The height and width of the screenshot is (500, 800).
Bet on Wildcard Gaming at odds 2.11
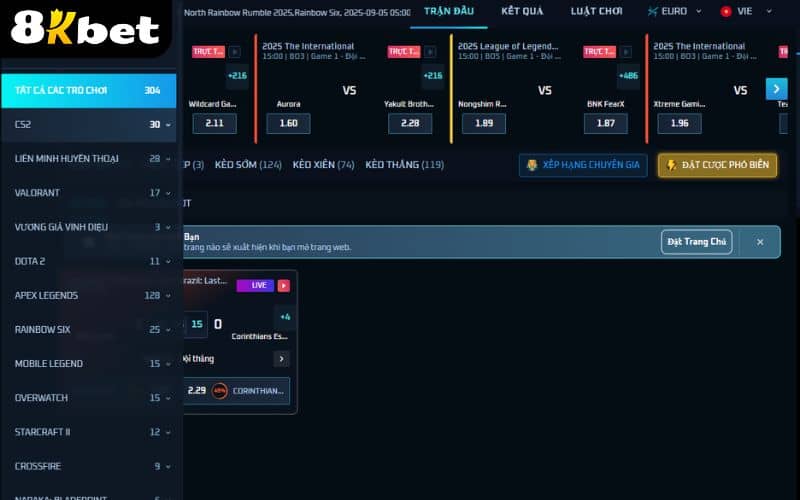[x=214, y=123]
